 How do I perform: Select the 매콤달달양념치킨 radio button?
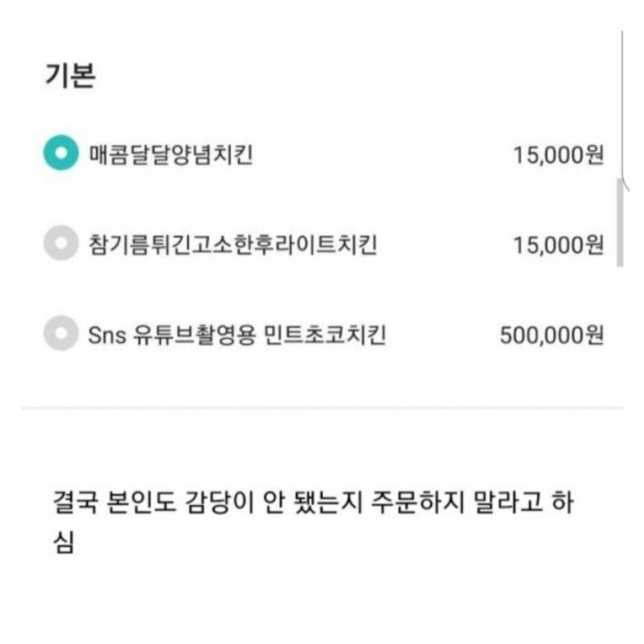click(60, 154)
